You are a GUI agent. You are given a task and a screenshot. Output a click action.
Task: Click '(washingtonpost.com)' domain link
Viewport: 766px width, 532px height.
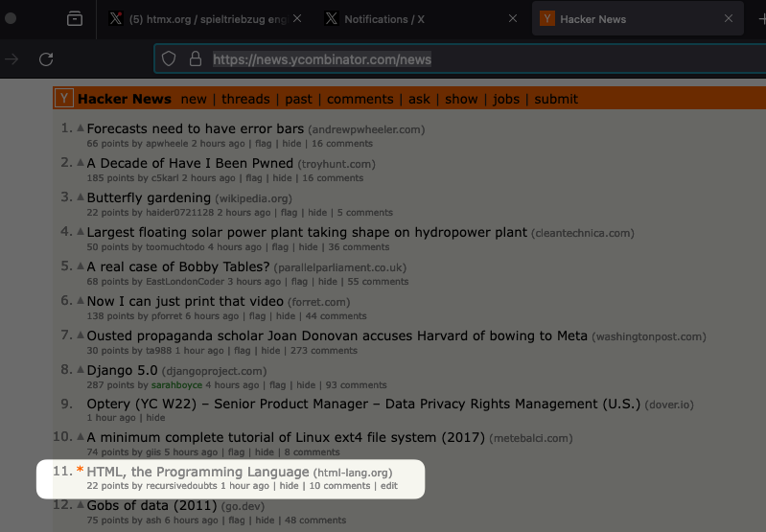pos(649,336)
